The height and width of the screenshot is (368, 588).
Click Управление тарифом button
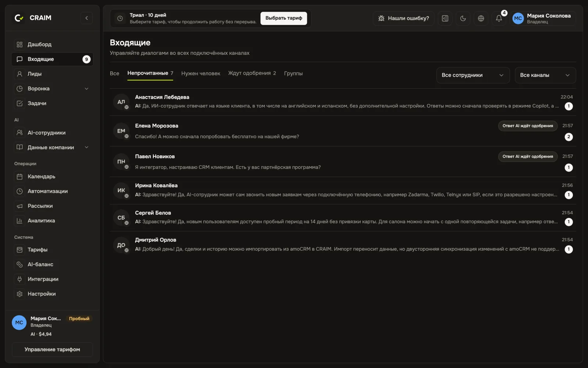click(52, 350)
